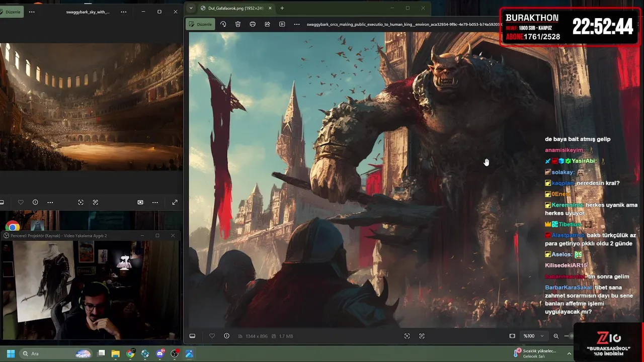This screenshot has height=362, width=644.
Task: Add a new tab in Photos
Action: [x=282, y=8]
